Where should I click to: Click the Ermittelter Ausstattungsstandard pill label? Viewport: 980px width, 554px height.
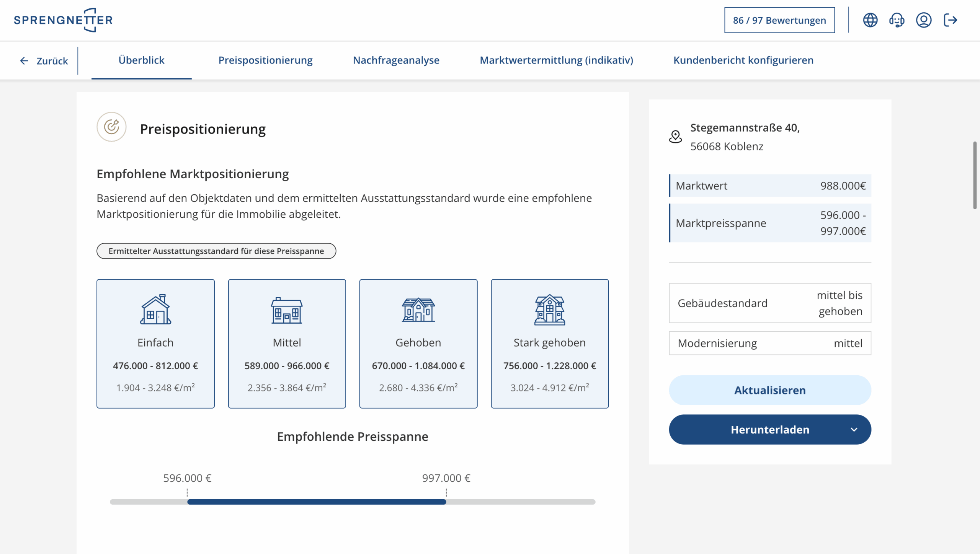216,251
